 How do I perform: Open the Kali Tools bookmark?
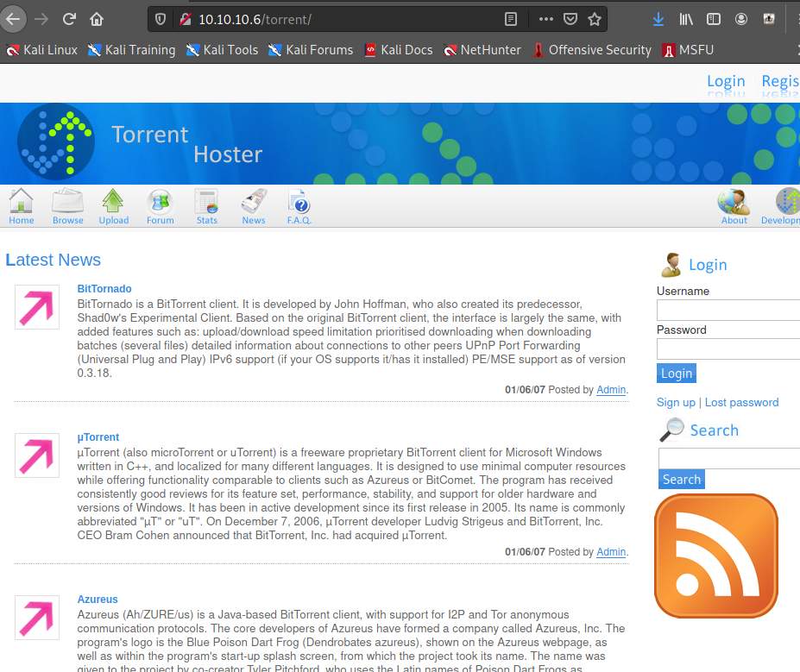[222, 50]
